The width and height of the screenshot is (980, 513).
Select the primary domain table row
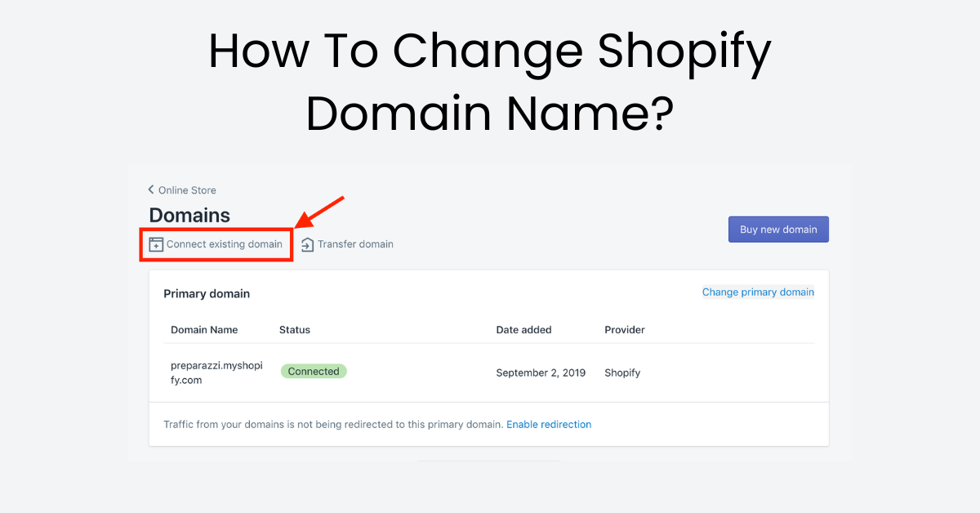tap(488, 372)
